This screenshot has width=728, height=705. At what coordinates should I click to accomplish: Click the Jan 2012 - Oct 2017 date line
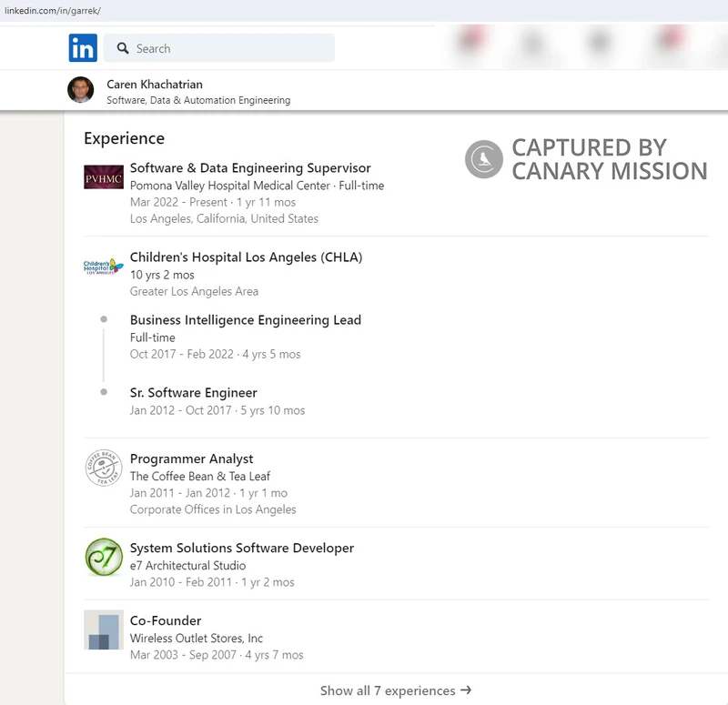pos(217,410)
